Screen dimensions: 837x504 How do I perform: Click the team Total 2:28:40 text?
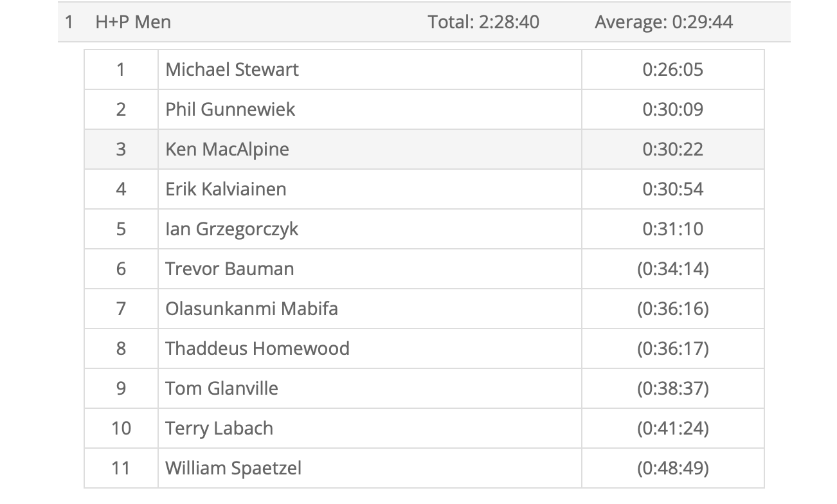click(x=483, y=22)
